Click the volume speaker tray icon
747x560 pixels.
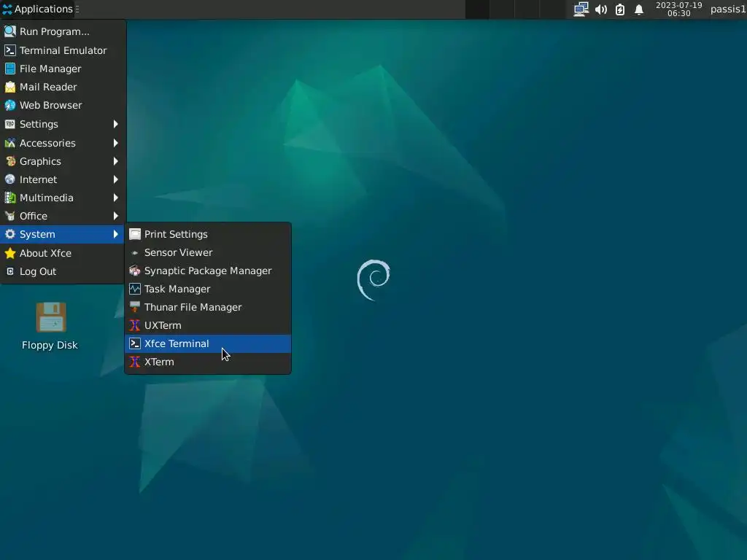[x=601, y=9]
